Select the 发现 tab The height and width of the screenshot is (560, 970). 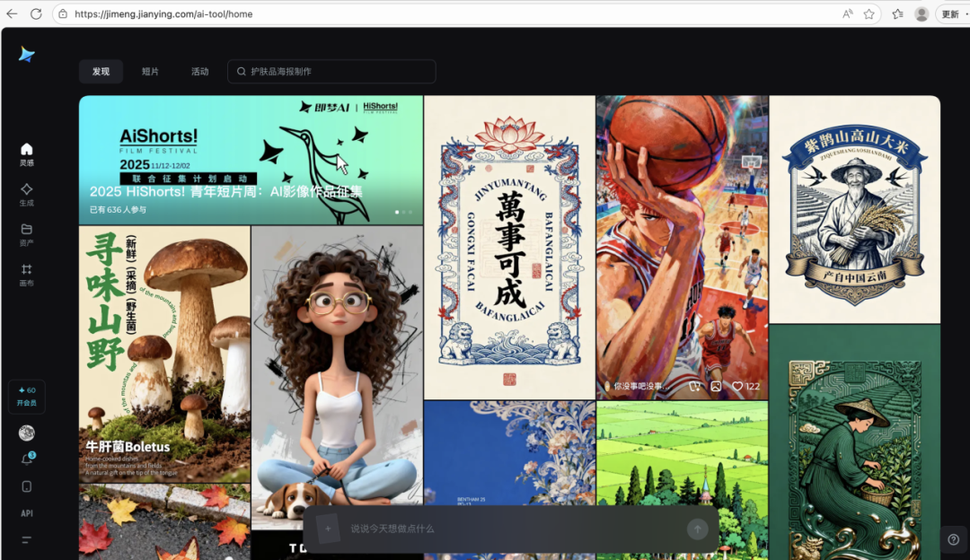coord(101,71)
